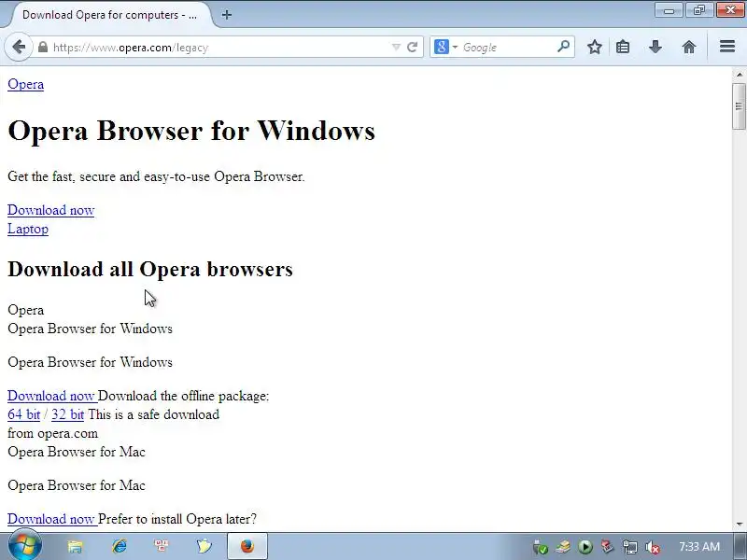Open the Laptop link

pos(28,229)
